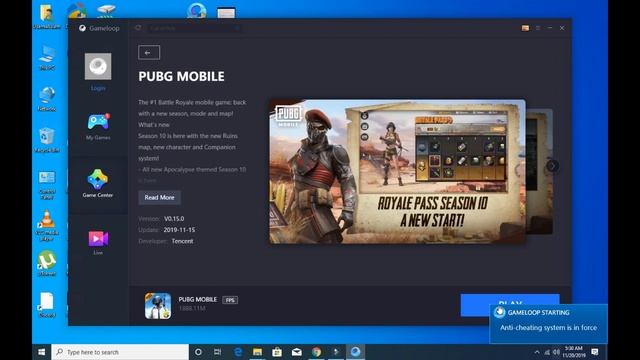Open the Gameloop hamburger menu
The width and height of the screenshot is (640, 360).
pyautogui.click(x=538, y=28)
